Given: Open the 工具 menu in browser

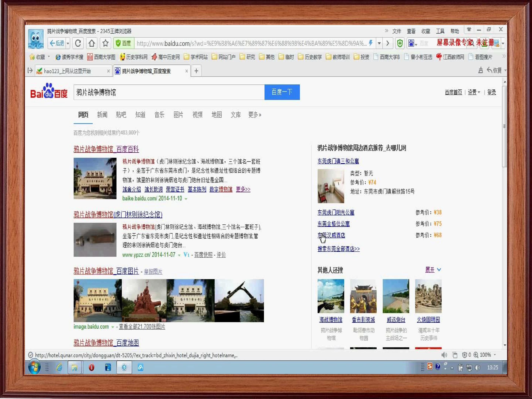Looking at the screenshot, I should coord(440,31).
